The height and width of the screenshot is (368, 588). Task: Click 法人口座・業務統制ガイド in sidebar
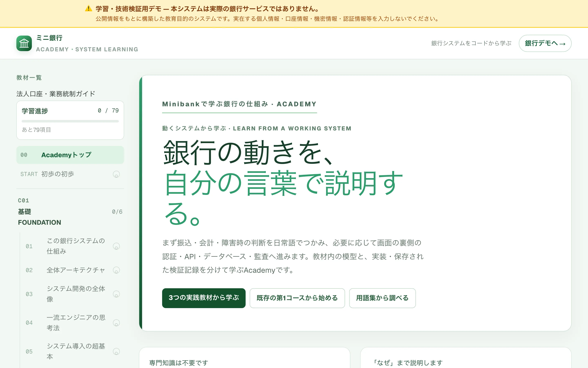click(x=56, y=94)
